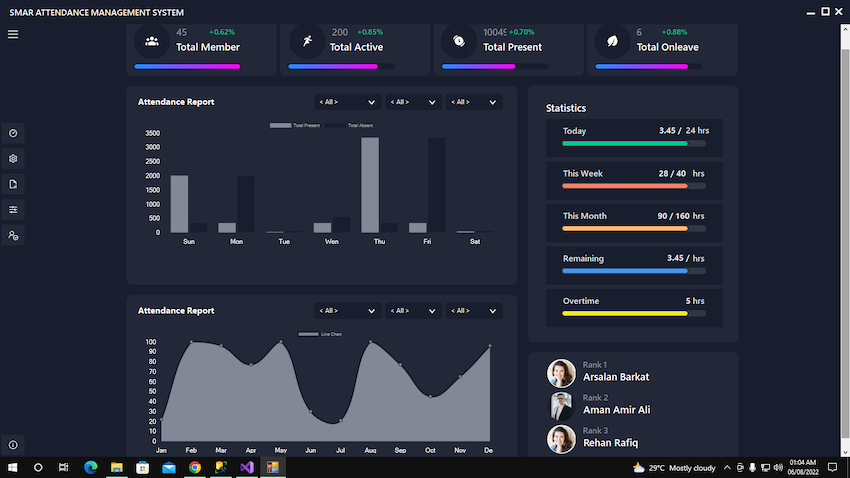Open the taskbar clock and date
Image resolution: width=850 pixels, height=478 pixels.
click(x=803, y=467)
